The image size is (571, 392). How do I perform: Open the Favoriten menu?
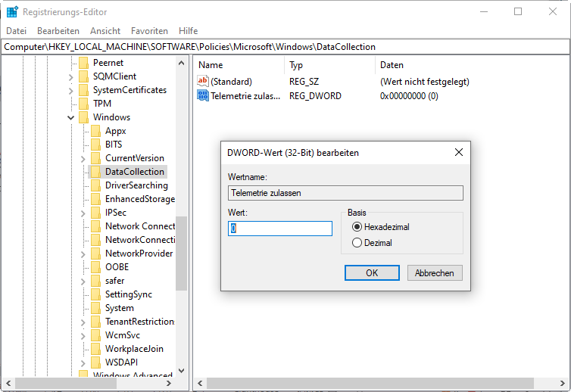pyautogui.click(x=149, y=31)
